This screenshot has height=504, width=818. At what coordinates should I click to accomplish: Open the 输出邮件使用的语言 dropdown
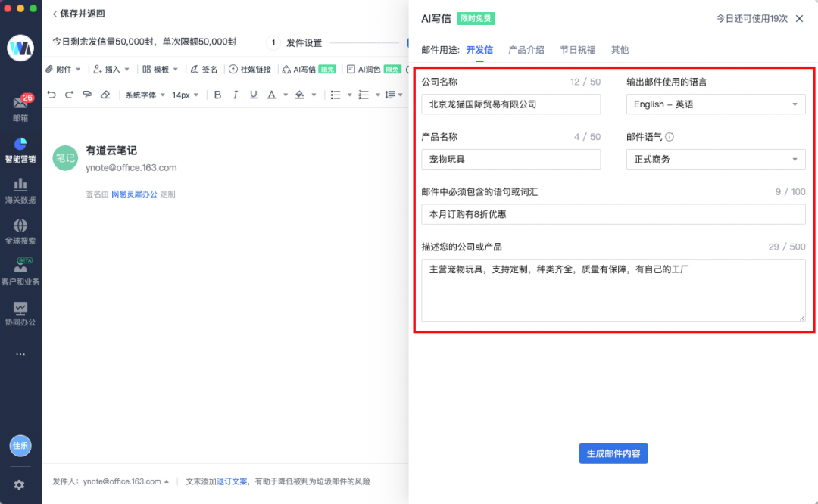click(714, 104)
